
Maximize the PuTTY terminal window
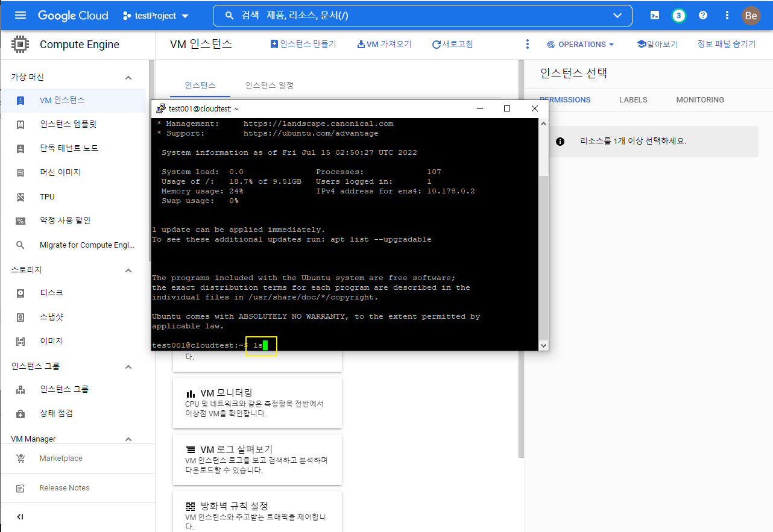click(x=507, y=108)
